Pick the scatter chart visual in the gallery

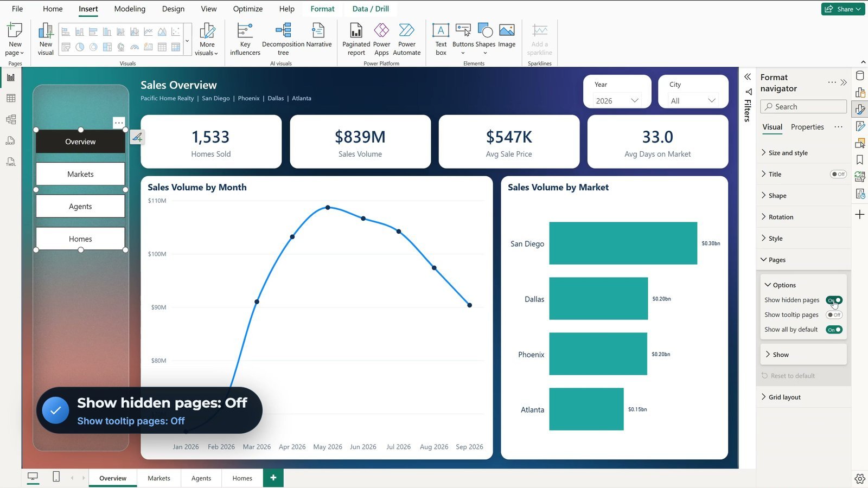pos(175,32)
